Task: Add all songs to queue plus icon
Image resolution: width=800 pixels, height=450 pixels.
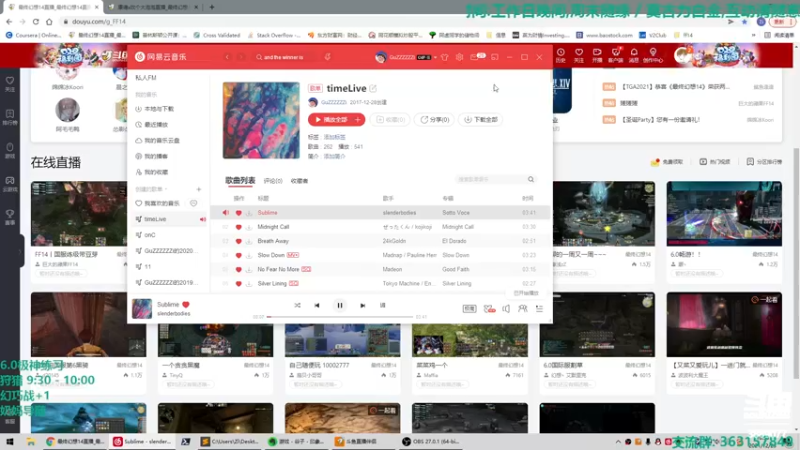Action: click(x=358, y=119)
